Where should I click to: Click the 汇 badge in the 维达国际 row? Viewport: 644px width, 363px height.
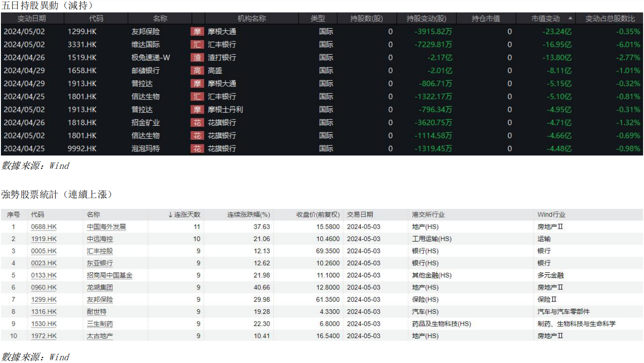pyautogui.click(x=197, y=45)
